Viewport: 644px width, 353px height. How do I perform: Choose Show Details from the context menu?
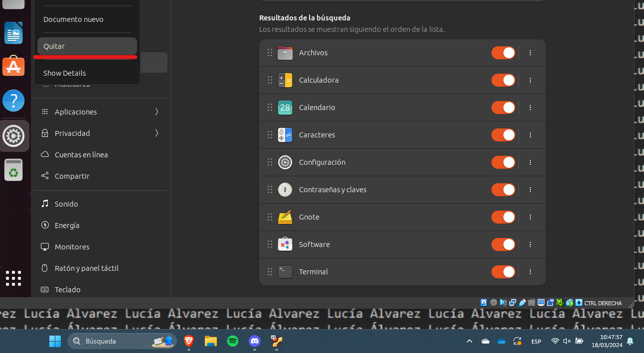coord(65,73)
